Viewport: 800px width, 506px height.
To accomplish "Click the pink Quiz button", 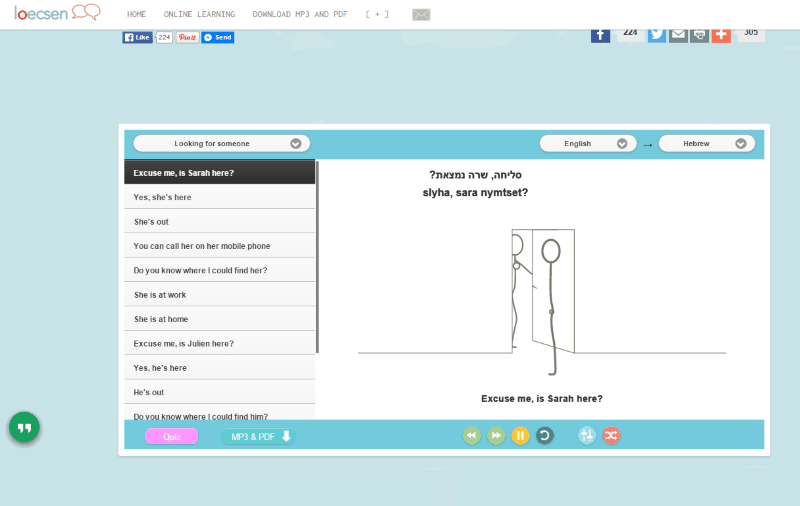I will click(171, 437).
